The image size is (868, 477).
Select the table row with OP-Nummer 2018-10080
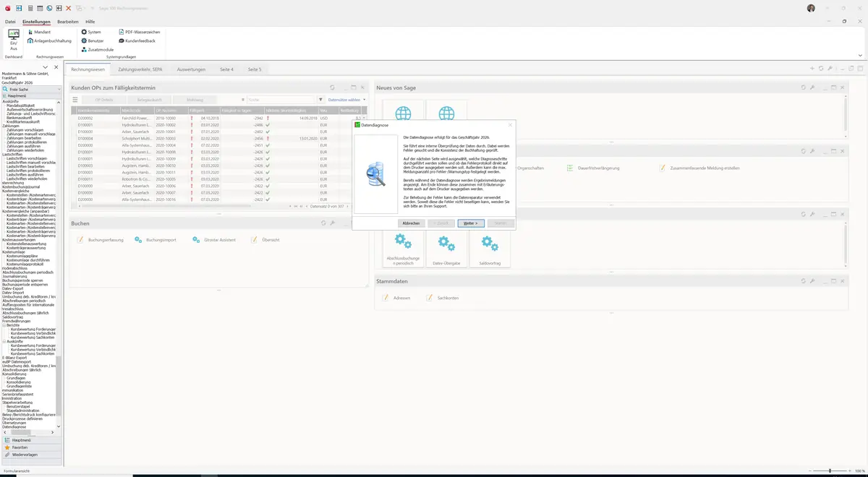pyautogui.click(x=218, y=117)
